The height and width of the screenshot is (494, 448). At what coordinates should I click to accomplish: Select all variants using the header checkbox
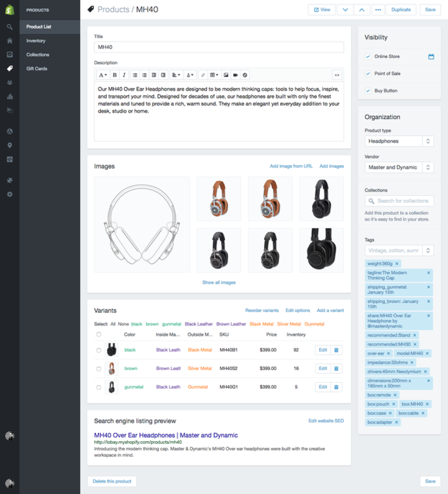click(99, 334)
